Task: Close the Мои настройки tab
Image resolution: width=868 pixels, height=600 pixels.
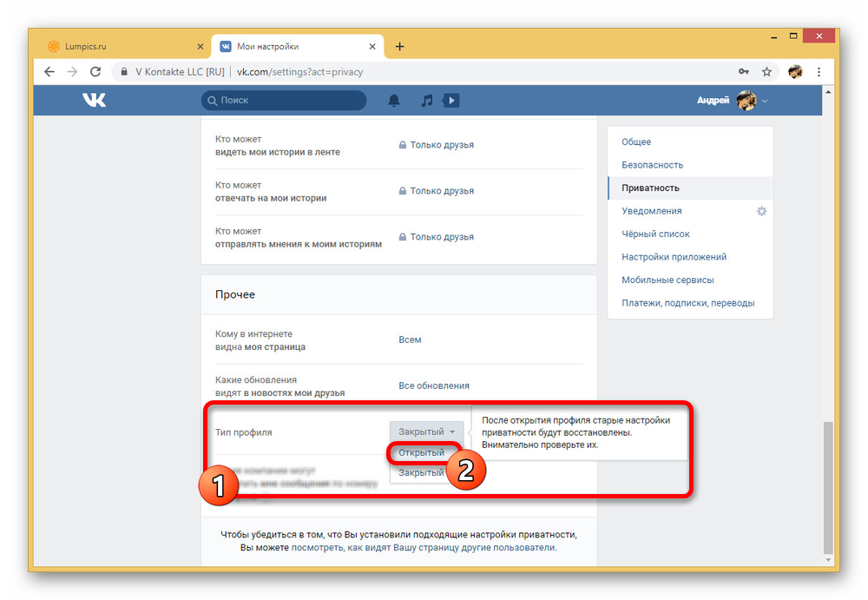Action: 372,47
